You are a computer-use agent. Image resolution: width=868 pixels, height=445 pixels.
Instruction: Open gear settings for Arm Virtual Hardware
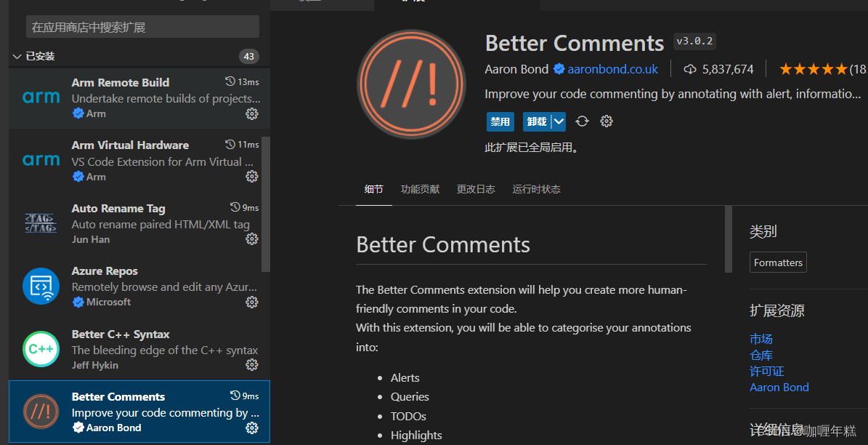(x=252, y=176)
